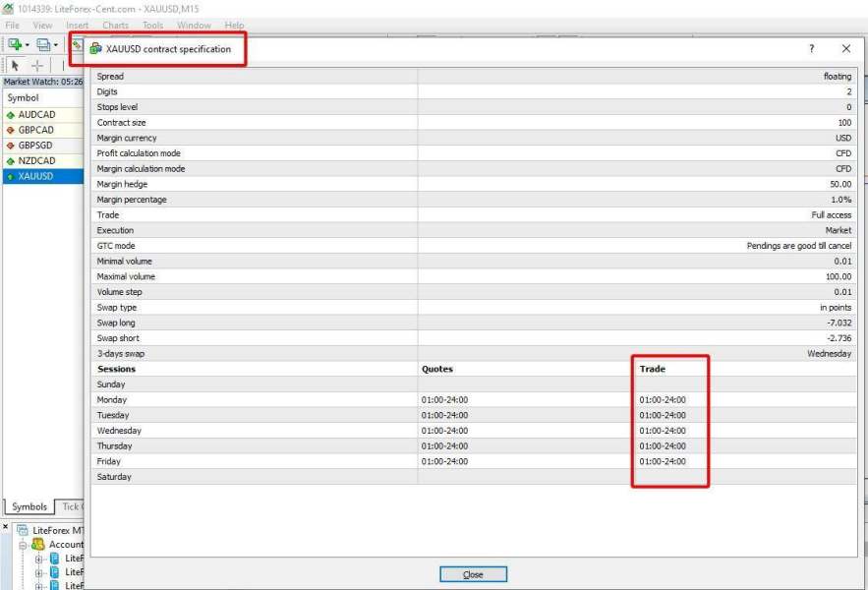868x590 pixels.
Task: Expand the Profiles dropdown arrow
Action: point(55,45)
